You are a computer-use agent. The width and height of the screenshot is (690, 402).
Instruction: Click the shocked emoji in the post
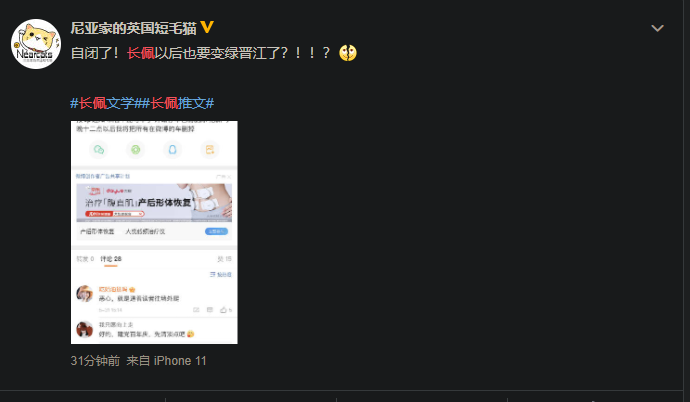click(x=348, y=53)
